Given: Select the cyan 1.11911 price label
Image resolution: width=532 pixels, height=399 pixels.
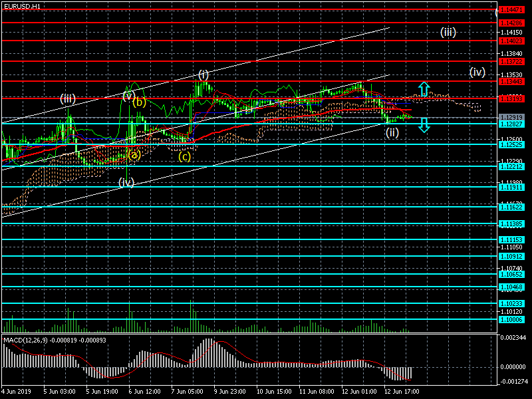Looking at the screenshot, I should [x=511, y=188].
